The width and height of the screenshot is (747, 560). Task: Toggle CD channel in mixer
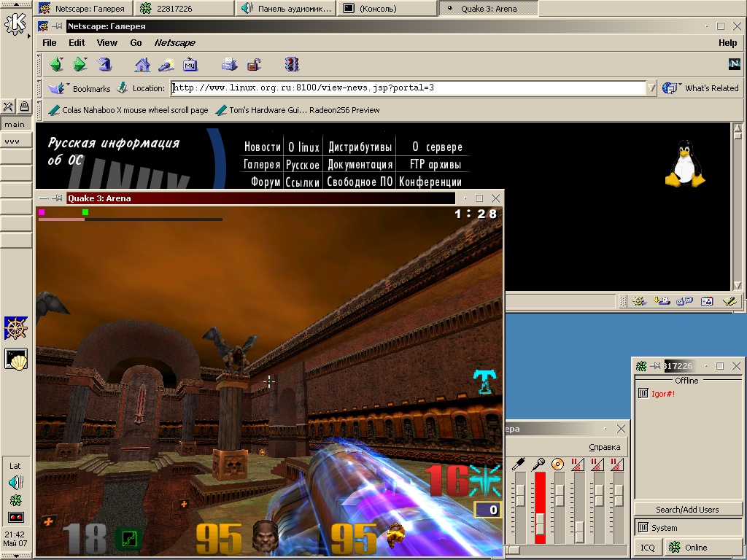[x=557, y=463]
